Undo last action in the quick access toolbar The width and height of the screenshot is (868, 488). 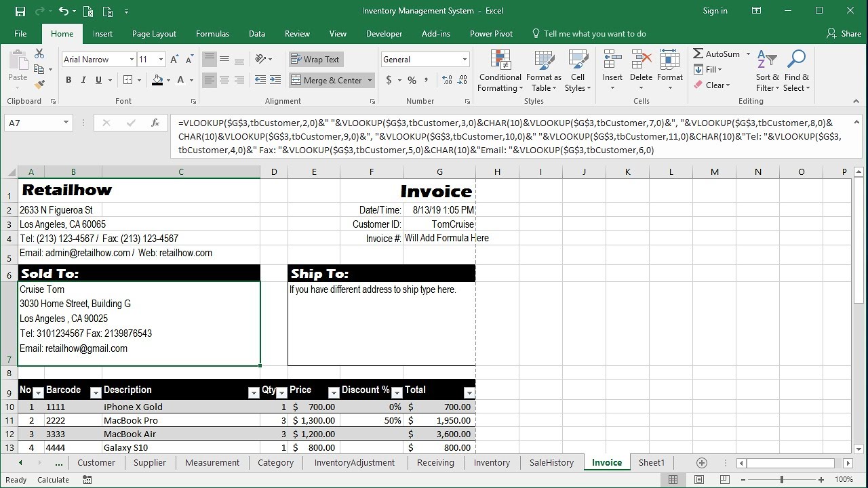[x=63, y=11]
